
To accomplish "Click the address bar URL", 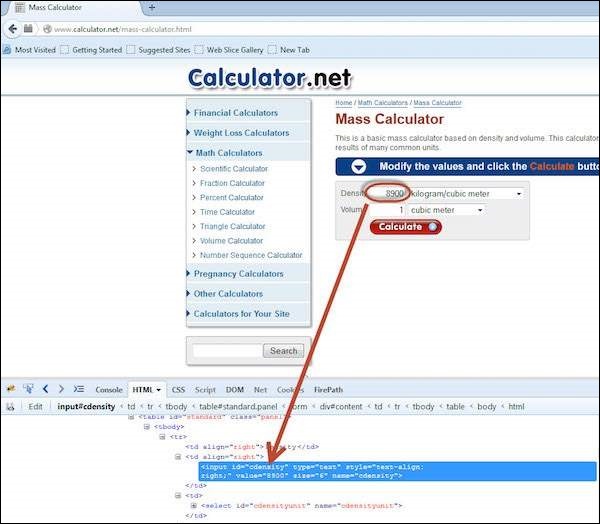I will [122, 29].
